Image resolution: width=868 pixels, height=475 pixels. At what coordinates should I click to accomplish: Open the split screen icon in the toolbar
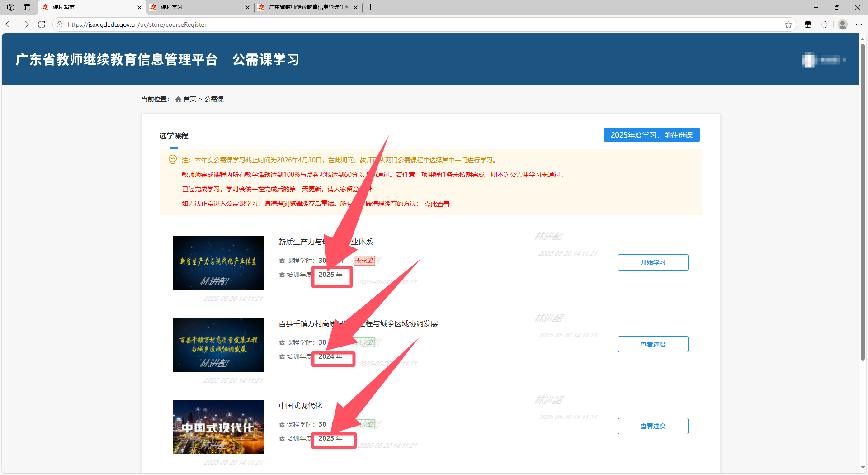point(808,24)
